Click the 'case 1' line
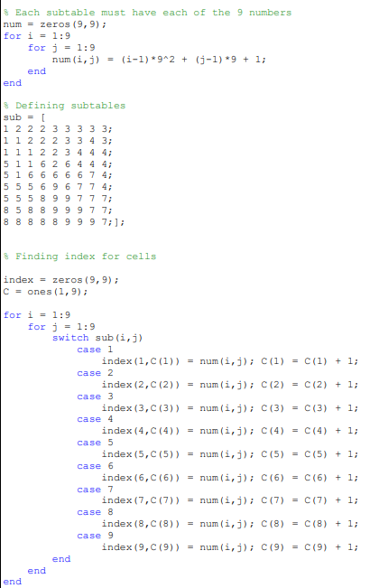The width and height of the screenshot is (379, 588). click(95, 350)
